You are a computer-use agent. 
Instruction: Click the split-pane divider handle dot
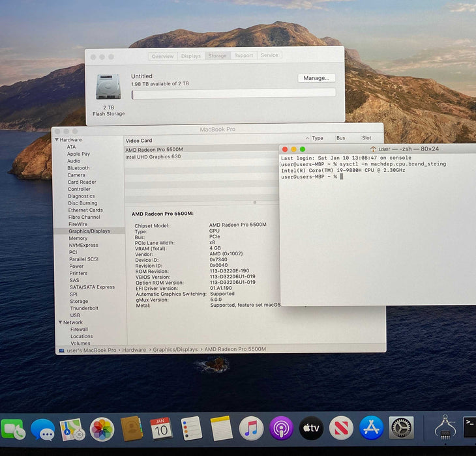point(255,202)
